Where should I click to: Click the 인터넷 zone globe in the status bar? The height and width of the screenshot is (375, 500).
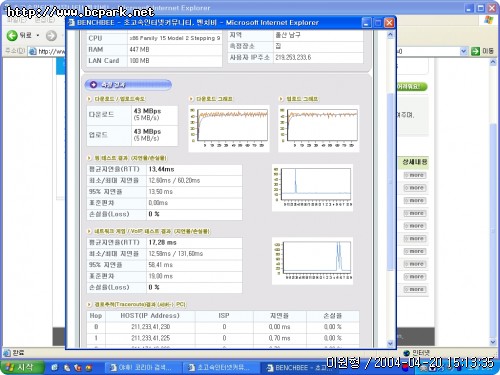click(x=406, y=353)
